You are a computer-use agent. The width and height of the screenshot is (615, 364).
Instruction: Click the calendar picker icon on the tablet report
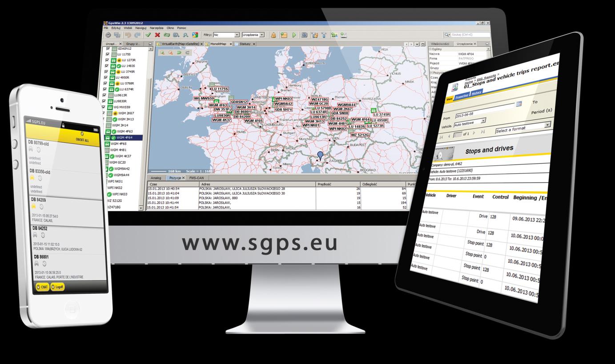tap(519, 104)
